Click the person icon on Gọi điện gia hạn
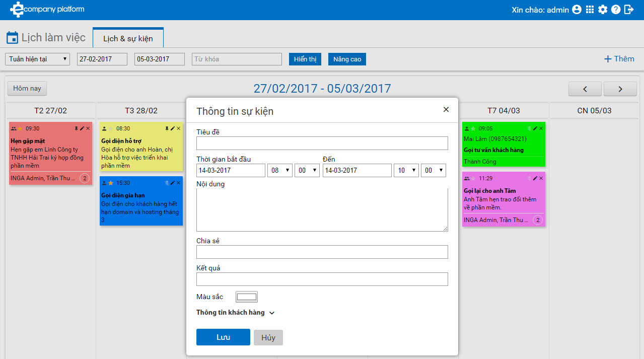The width and height of the screenshot is (644, 359). coord(104,183)
